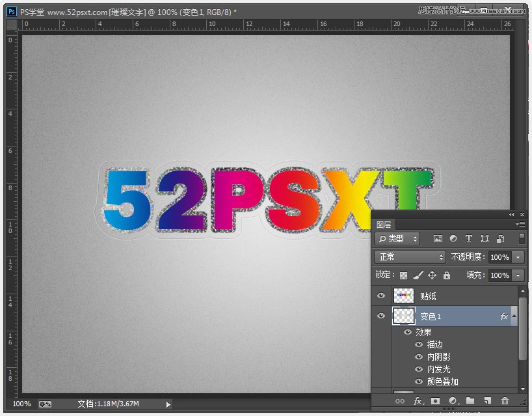Toggle visibility of the 内阴影 effect
The height and width of the screenshot is (416, 532).
tap(419, 357)
